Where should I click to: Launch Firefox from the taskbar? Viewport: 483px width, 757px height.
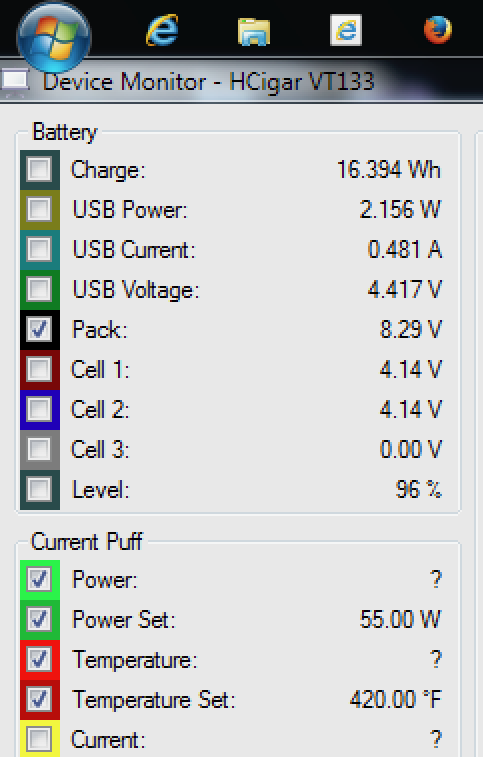tap(438, 30)
